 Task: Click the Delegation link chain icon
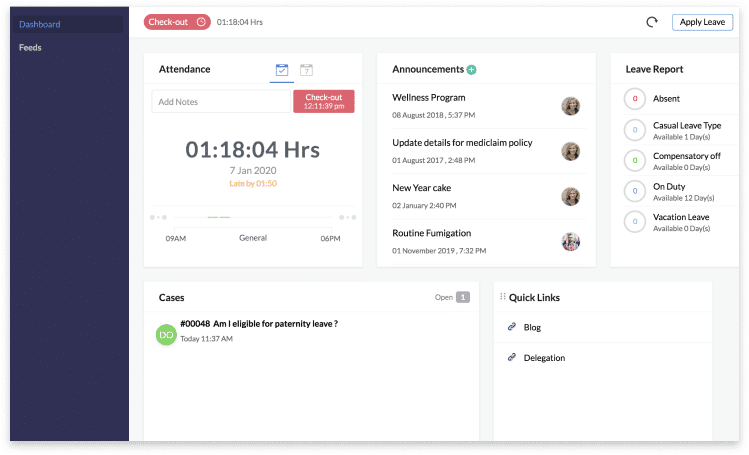(x=512, y=357)
